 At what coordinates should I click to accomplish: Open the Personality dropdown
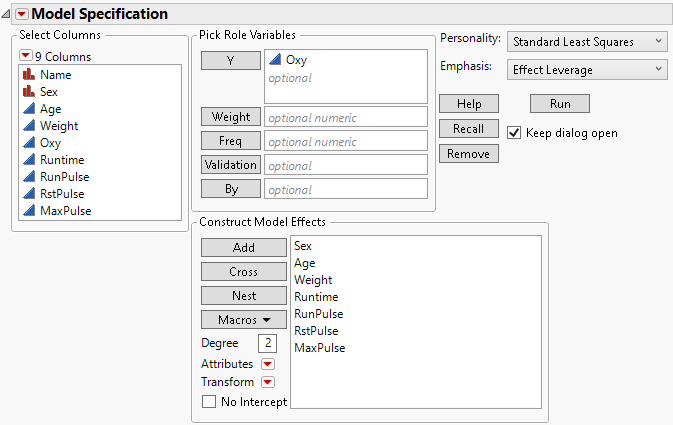(586, 41)
